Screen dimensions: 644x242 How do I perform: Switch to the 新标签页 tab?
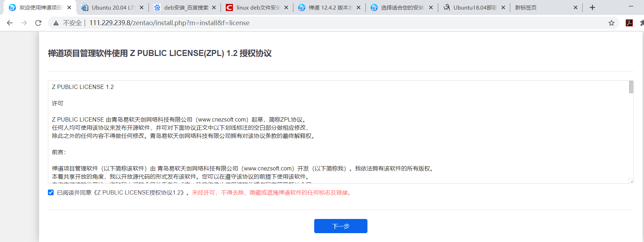[546, 7]
